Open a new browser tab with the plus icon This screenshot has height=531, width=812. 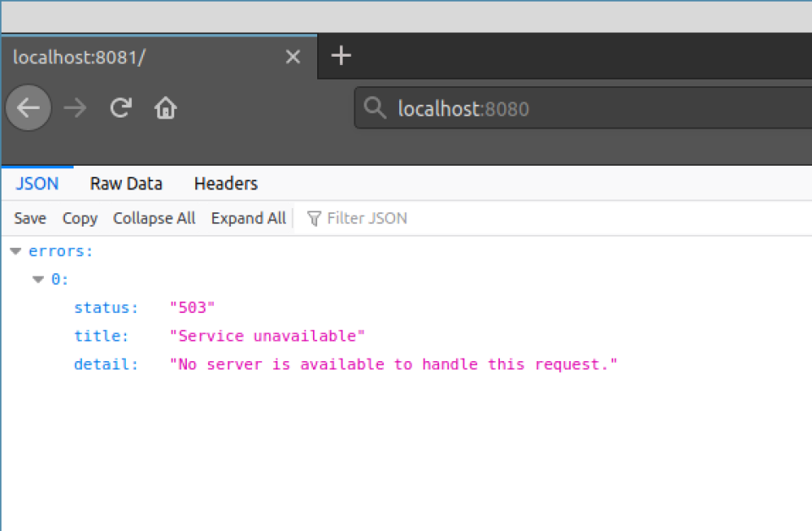pos(341,56)
